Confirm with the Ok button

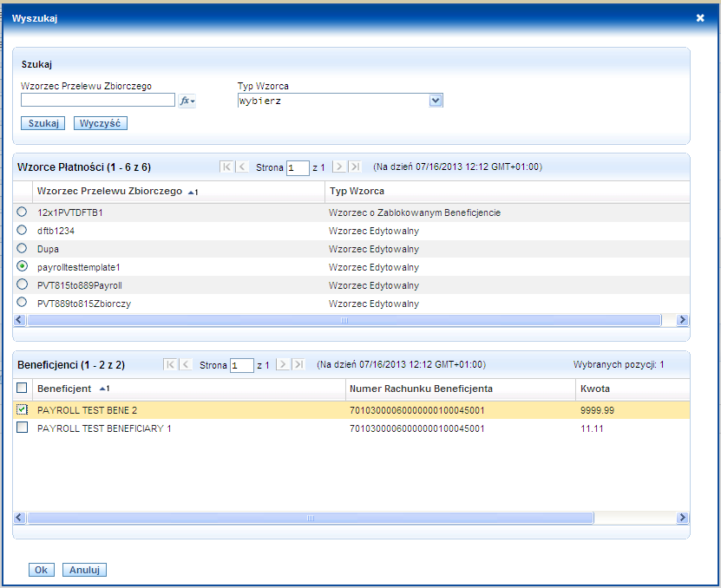[x=42, y=570]
